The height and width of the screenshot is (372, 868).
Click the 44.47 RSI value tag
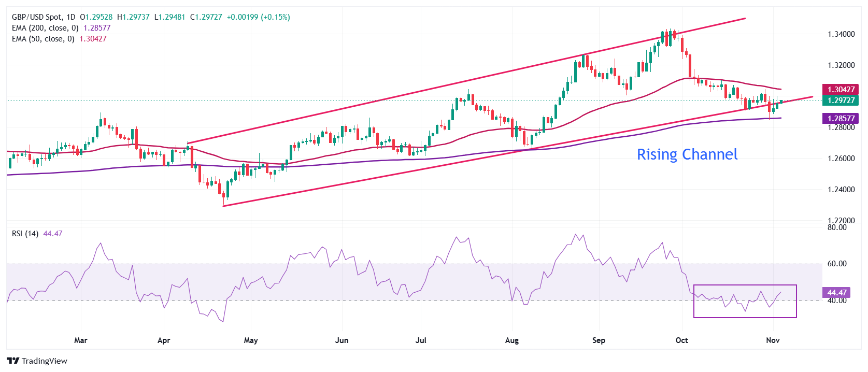[x=837, y=293]
